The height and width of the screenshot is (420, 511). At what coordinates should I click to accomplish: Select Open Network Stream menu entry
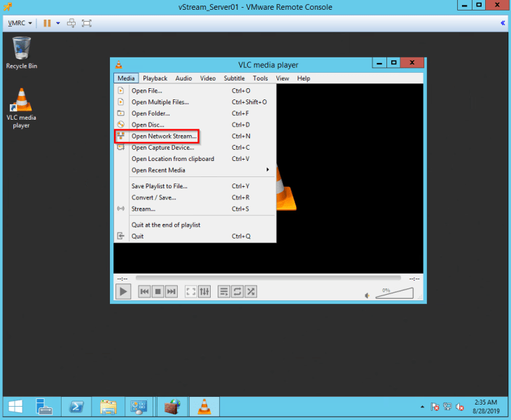pos(164,136)
